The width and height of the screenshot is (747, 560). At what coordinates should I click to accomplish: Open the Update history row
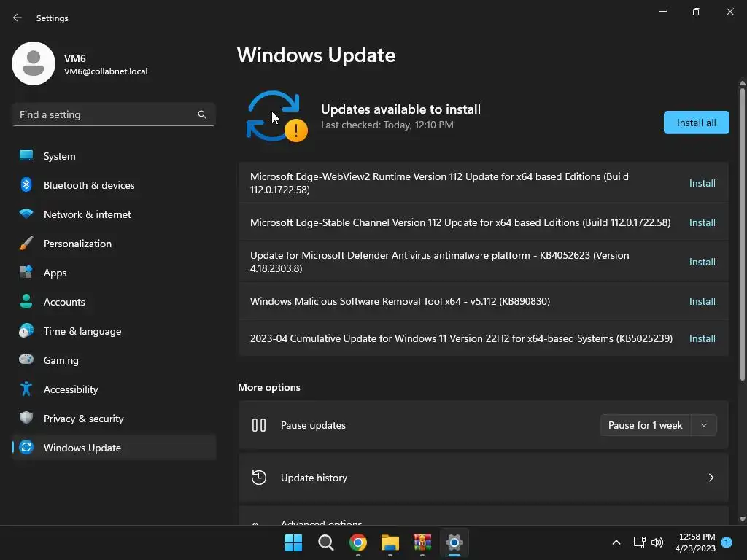tap(483, 477)
